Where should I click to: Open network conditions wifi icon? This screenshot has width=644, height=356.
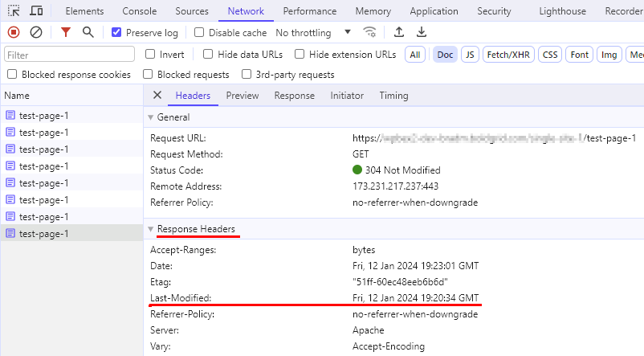pyautogui.click(x=369, y=32)
